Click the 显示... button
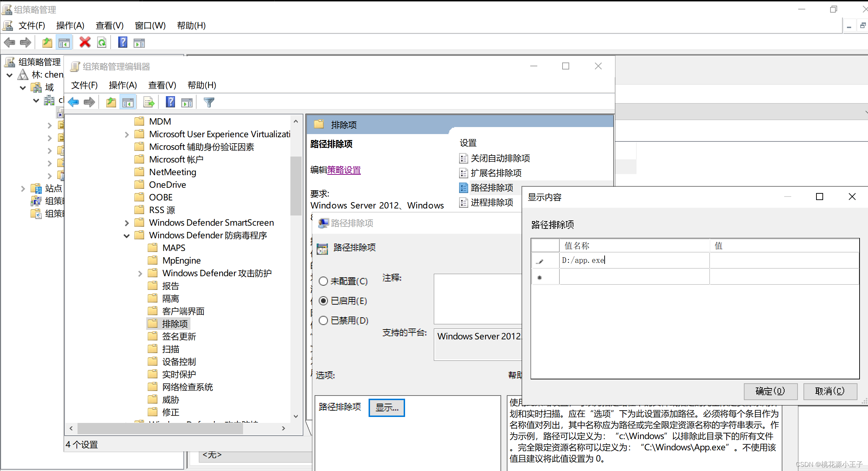This screenshot has height=471, width=868. [386, 407]
